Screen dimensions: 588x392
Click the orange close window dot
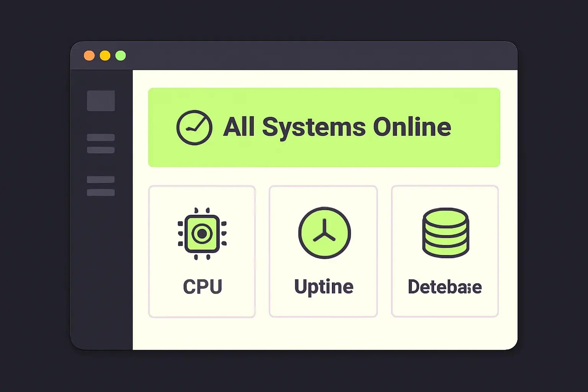pos(89,56)
